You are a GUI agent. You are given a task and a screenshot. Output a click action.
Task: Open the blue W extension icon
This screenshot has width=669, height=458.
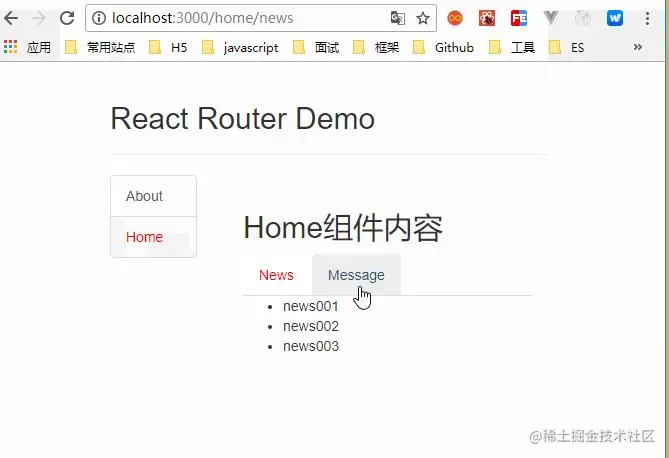point(615,18)
